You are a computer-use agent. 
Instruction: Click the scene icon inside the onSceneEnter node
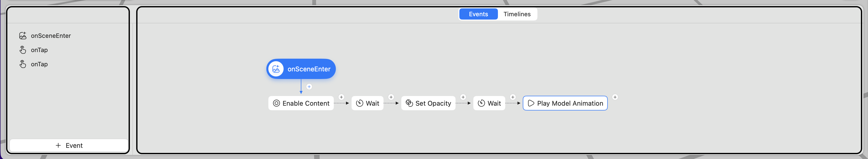coord(276,69)
